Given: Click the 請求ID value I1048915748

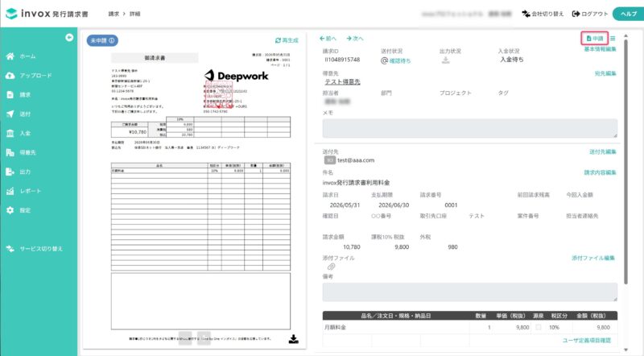Looking at the screenshot, I should coord(342,60).
